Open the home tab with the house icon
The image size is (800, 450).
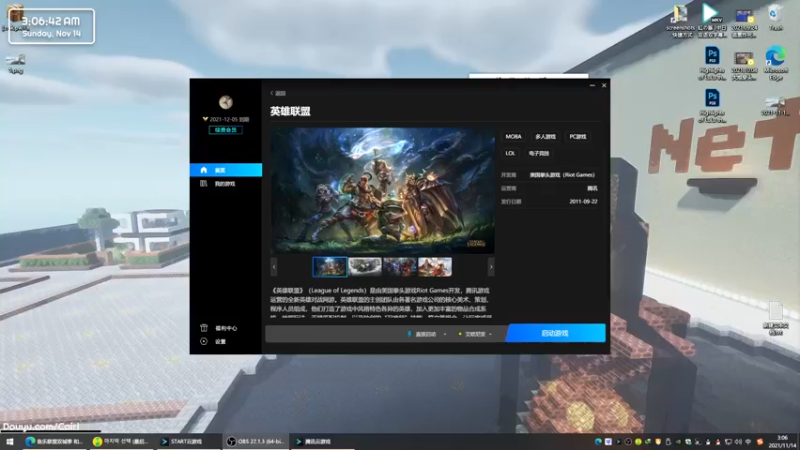tap(226, 170)
